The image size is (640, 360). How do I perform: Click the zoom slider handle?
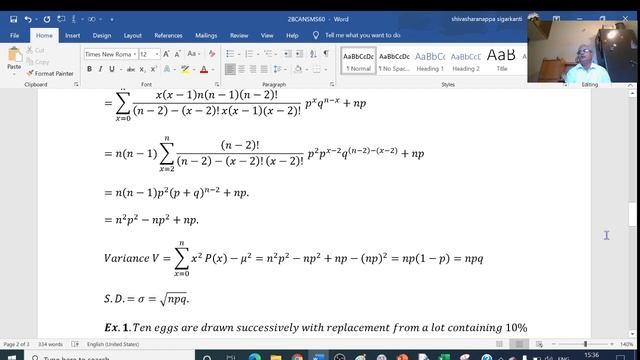click(x=585, y=344)
